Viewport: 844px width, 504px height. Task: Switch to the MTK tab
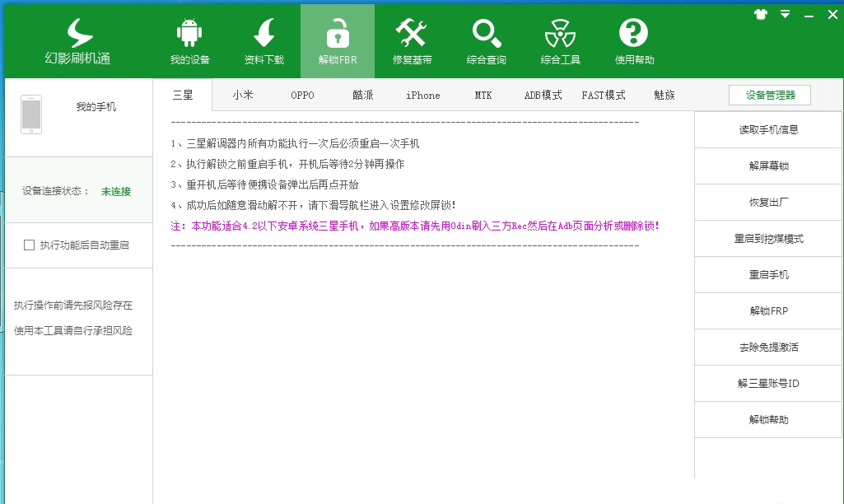point(483,96)
